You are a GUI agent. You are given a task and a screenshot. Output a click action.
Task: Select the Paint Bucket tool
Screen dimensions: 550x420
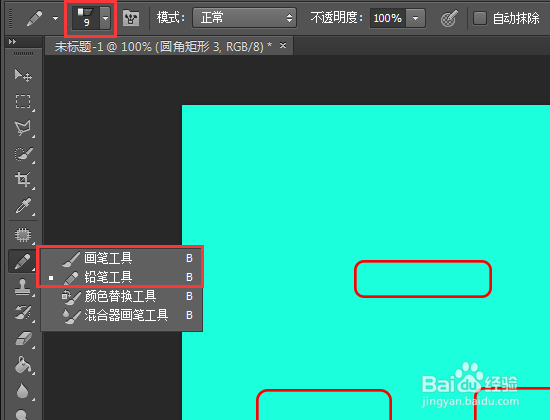23,365
